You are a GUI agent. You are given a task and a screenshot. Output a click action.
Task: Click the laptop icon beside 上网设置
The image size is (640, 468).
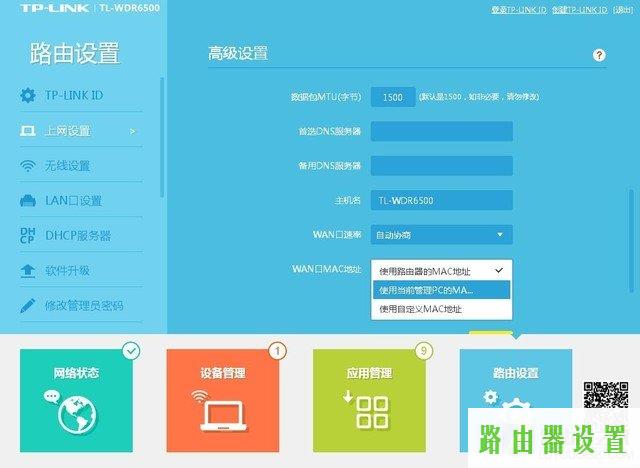[28, 131]
